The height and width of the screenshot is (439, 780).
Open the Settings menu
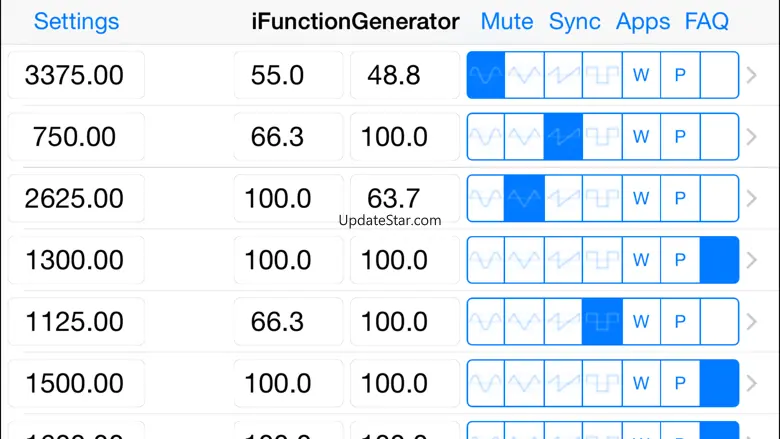[x=76, y=21]
